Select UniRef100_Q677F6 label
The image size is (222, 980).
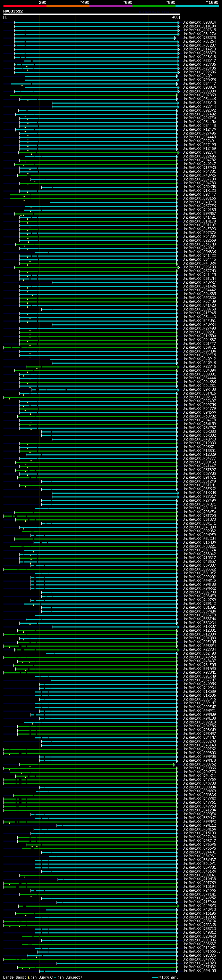[x=199, y=206]
